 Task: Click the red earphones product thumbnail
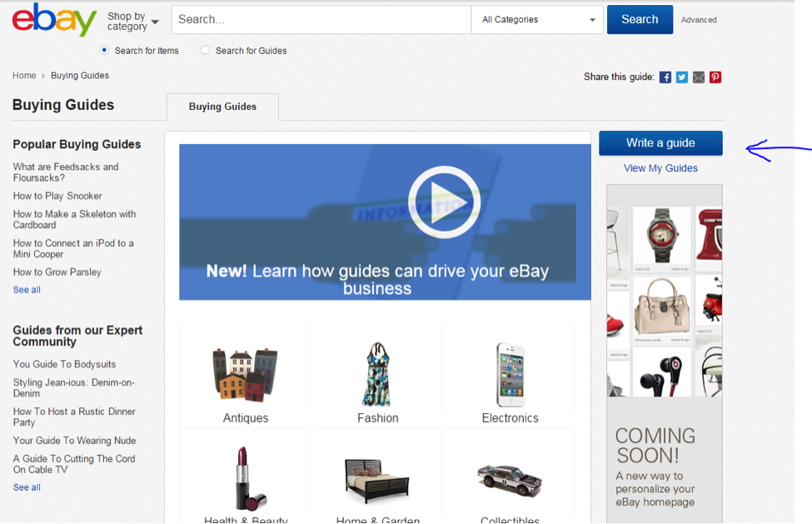click(661, 372)
